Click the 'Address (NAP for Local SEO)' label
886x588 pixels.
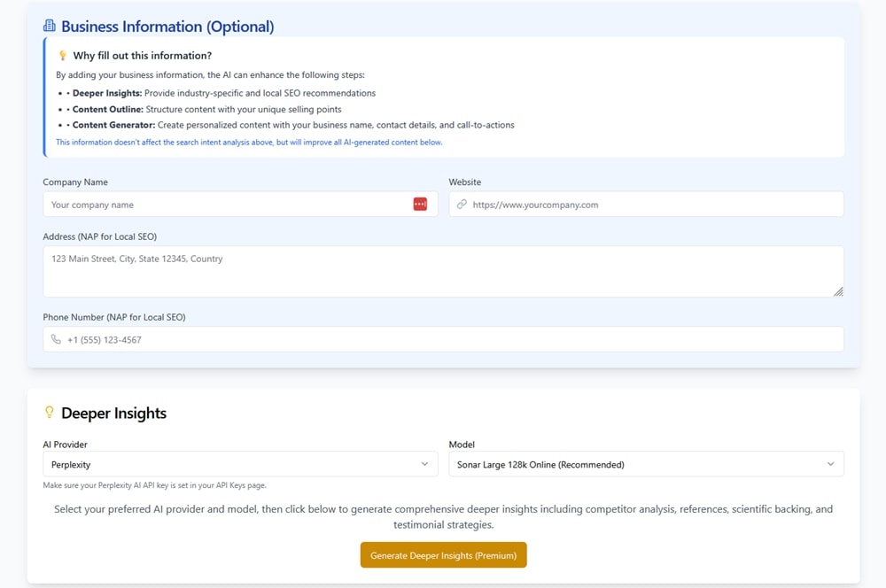click(x=100, y=236)
